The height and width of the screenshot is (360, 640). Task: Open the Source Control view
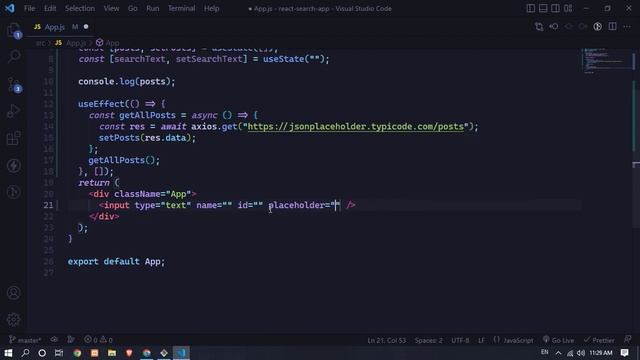point(14,84)
